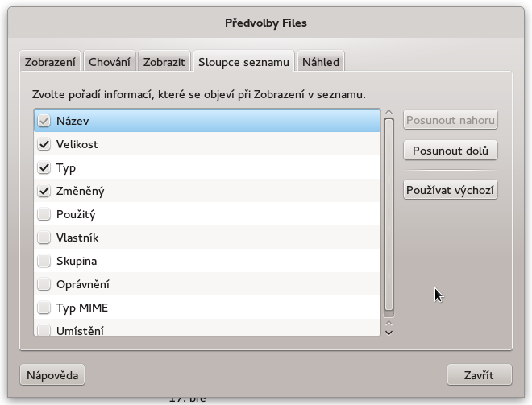Check the Skupina column checkbox
Viewport: 532px width, 405px height.
44,261
